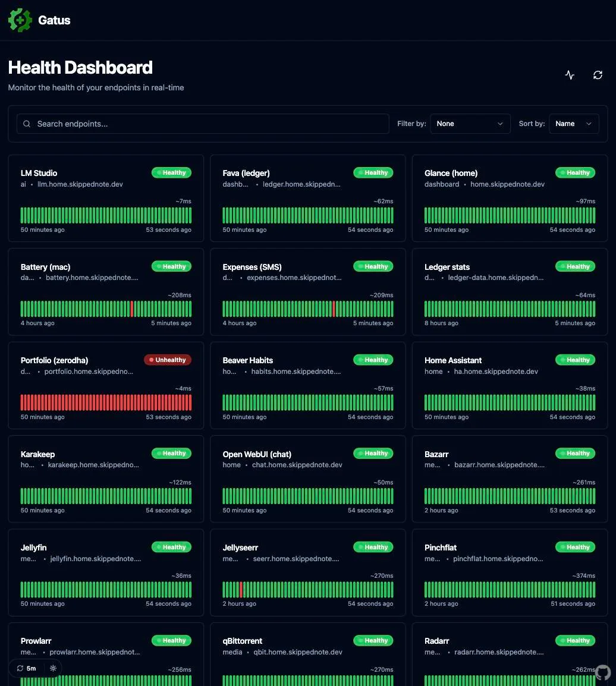Click the red failed-check bar in Jellyseerr
Viewport: 616px width, 686px height.
pyautogui.click(x=241, y=589)
